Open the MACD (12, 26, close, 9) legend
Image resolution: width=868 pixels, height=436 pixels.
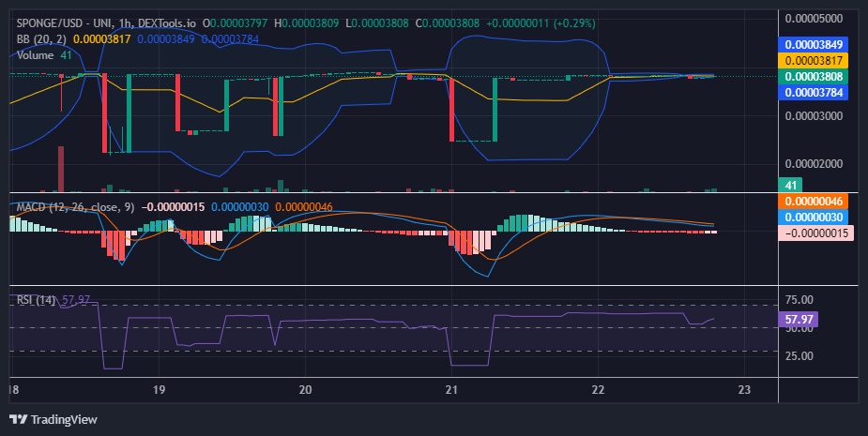[75, 207]
